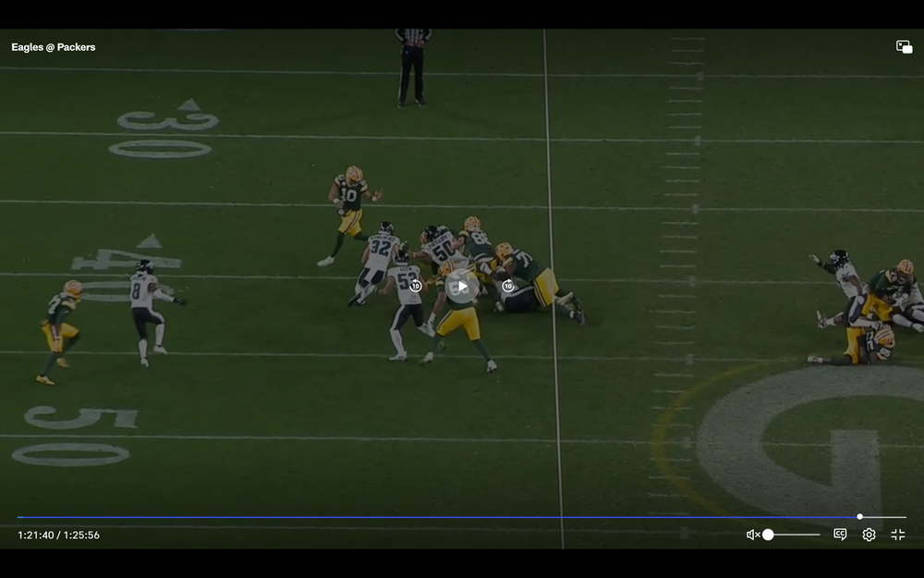924x578 pixels.
Task: Set volume to maximum on slider track
Action: point(820,535)
